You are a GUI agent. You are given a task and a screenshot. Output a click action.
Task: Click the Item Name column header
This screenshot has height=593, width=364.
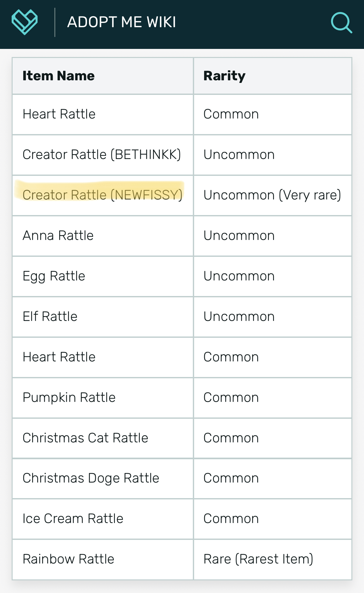[x=59, y=76]
